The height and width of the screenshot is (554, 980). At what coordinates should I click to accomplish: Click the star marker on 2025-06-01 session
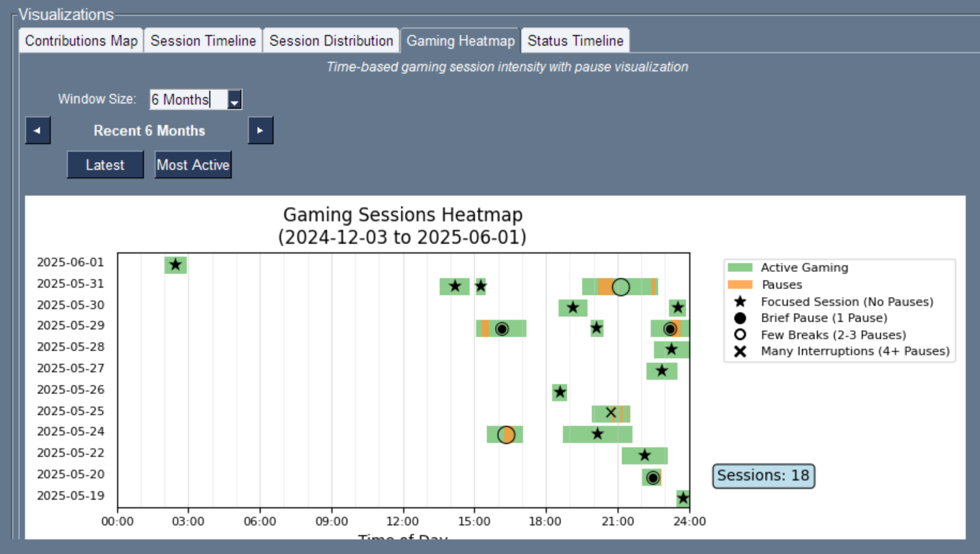coord(176,265)
